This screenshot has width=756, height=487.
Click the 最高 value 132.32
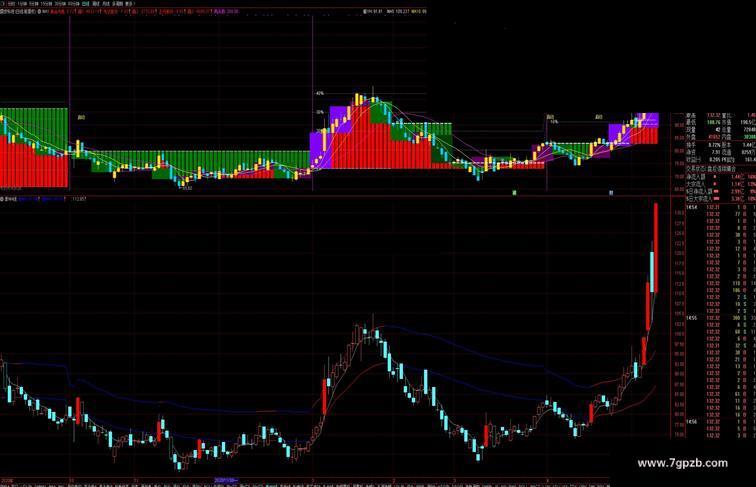[713, 116]
